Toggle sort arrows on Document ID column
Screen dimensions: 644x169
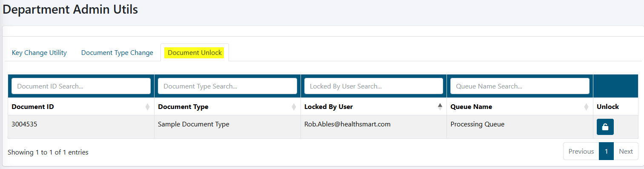tap(147, 107)
